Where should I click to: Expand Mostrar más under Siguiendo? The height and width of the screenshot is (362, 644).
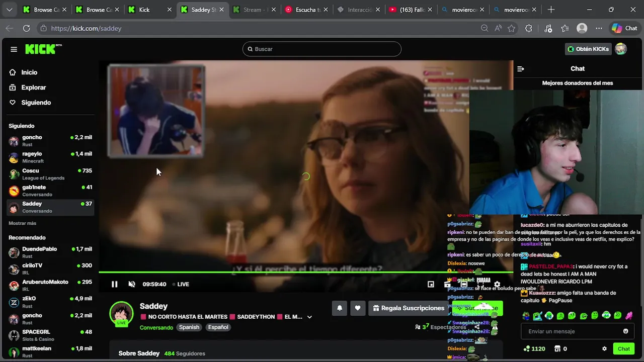point(22,223)
